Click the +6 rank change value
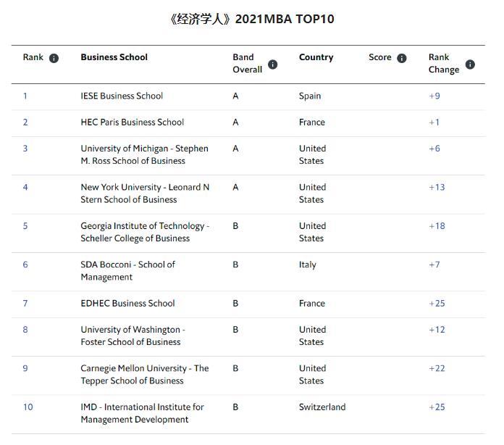 (434, 149)
